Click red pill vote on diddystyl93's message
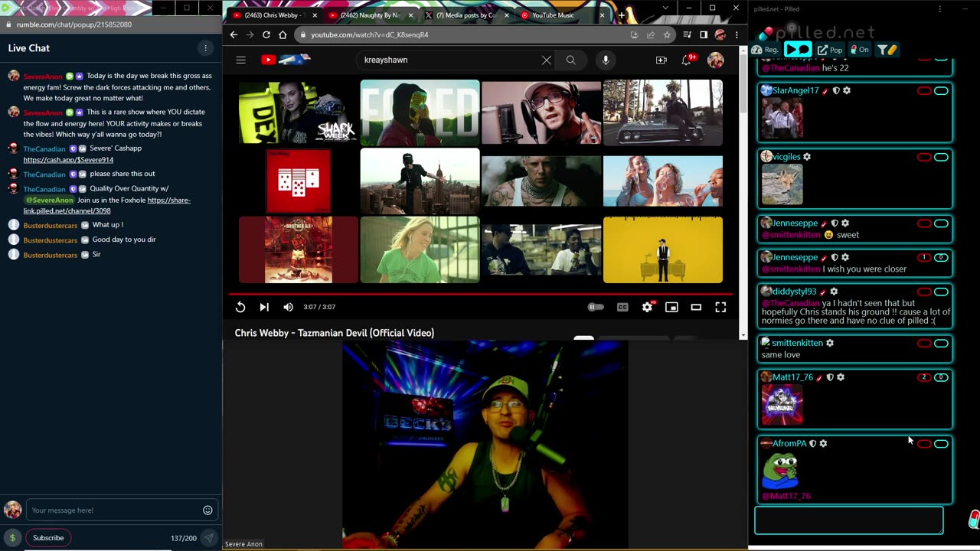This screenshot has width=980, height=551. point(924,292)
